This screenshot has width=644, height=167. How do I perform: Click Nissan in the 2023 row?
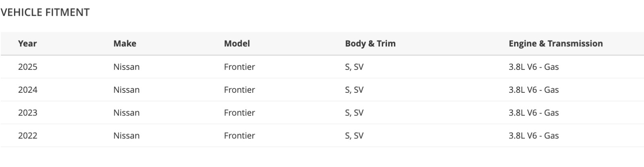(126, 113)
